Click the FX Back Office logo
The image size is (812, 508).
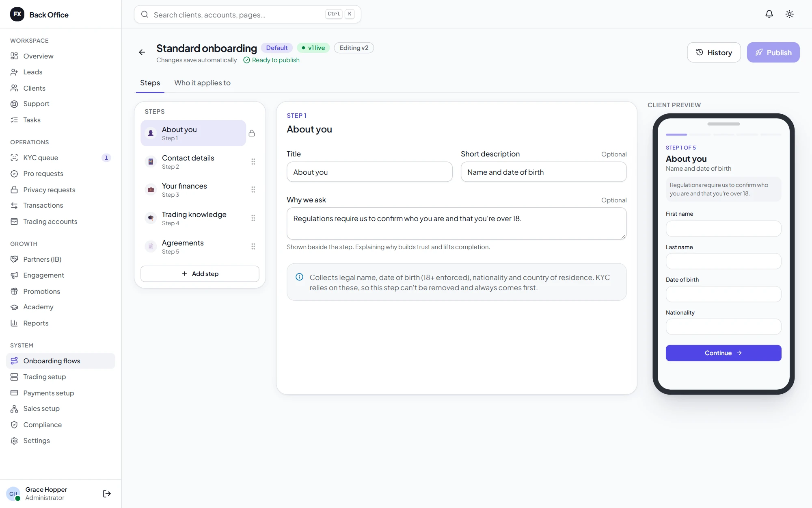(39, 15)
